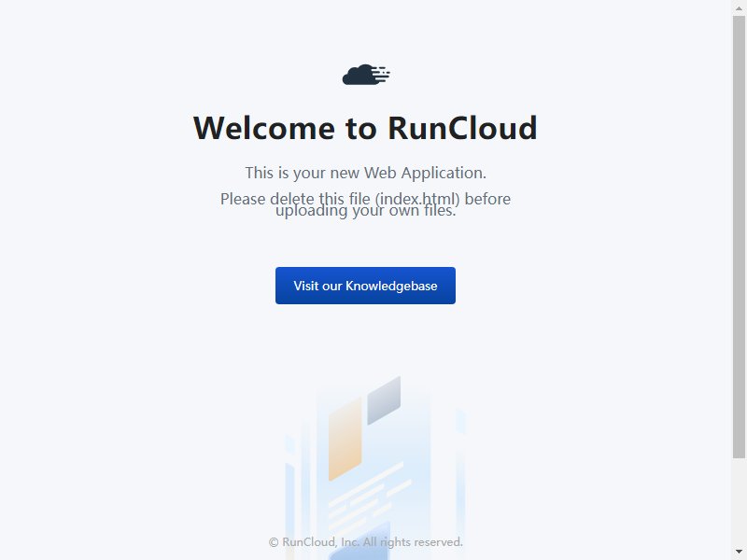The height and width of the screenshot is (560, 747).
Task: Click the "Welcome to RunCloud" heading
Action: [365, 128]
